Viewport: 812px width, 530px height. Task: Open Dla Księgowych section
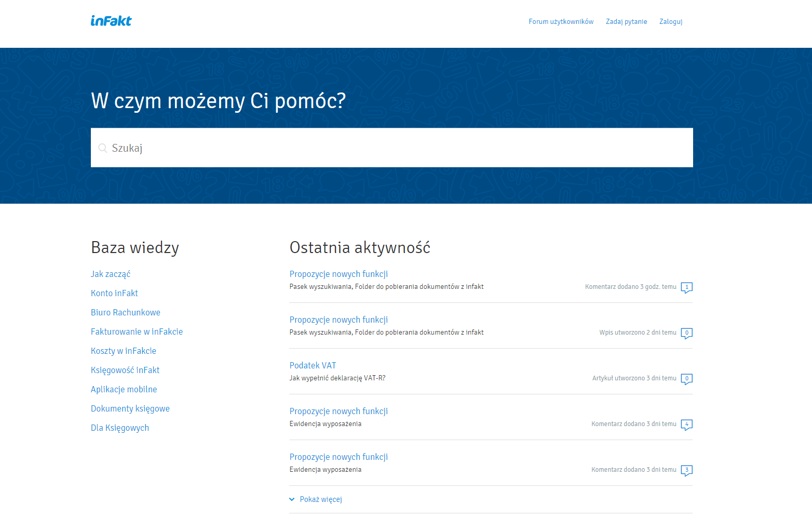pyautogui.click(x=120, y=428)
